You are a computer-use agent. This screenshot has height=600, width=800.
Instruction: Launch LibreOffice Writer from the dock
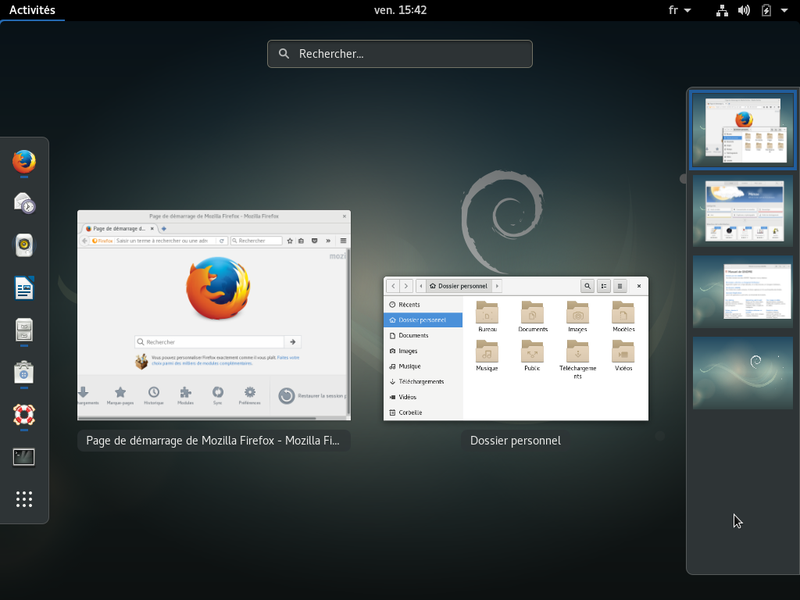click(24, 288)
